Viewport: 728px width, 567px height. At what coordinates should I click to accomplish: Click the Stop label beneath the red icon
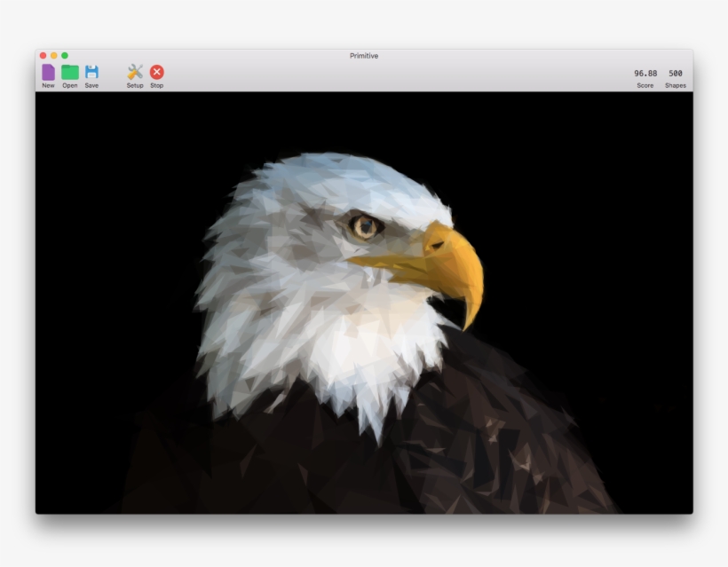pyautogui.click(x=157, y=85)
